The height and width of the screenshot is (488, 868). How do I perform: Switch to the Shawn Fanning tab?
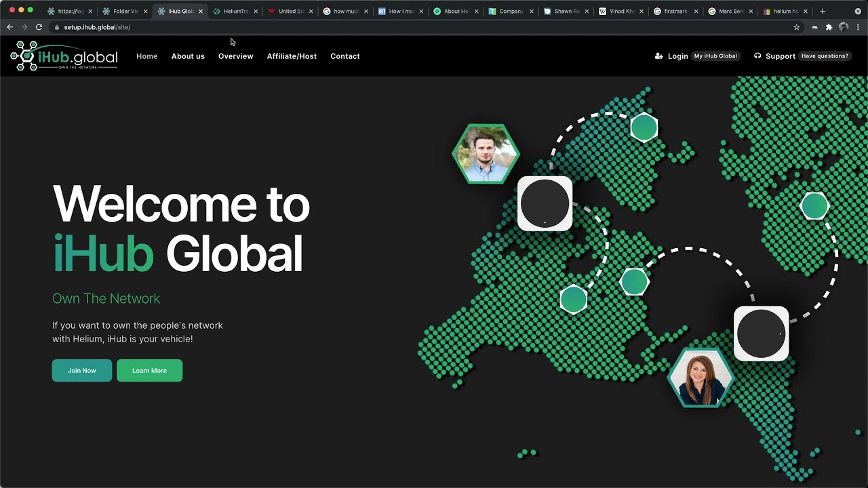(x=566, y=12)
